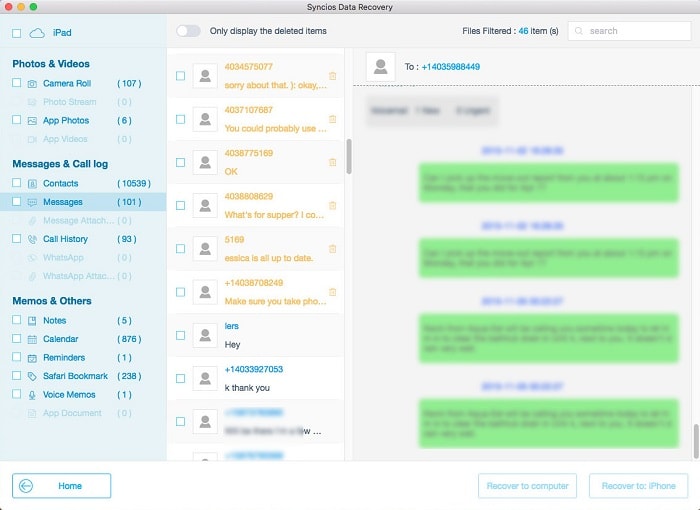700x510 pixels.
Task: Click avatar of the 'k thank you' conversation
Action: 205,378
